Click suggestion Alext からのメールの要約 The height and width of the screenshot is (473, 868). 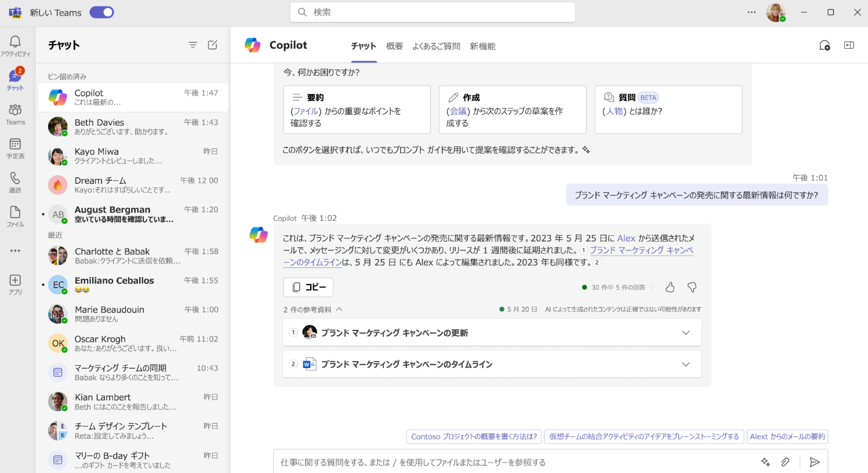click(787, 436)
